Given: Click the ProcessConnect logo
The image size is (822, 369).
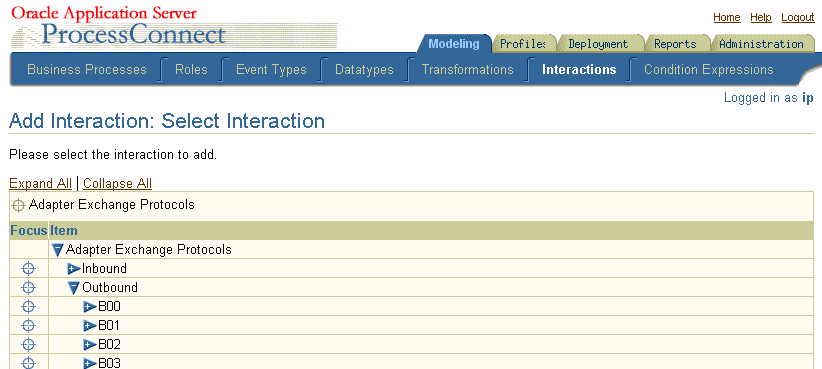Looking at the screenshot, I should 134,35.
